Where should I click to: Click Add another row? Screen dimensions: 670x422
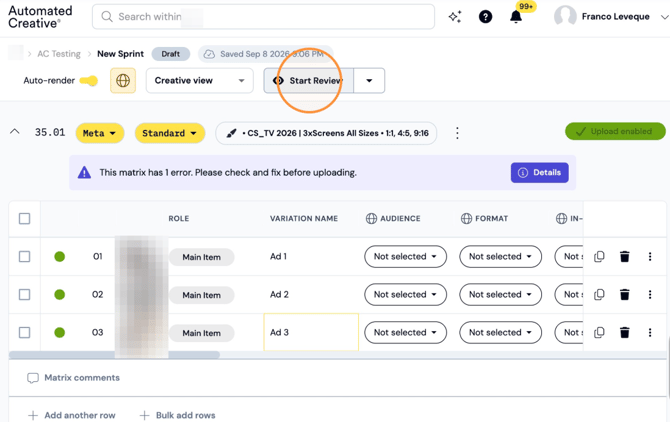click(72, 415)
